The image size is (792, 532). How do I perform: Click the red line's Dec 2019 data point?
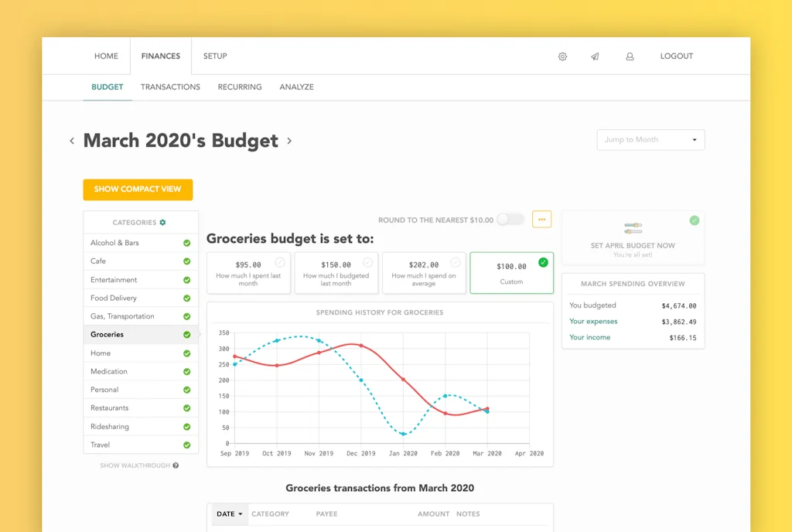click(360, 346)
